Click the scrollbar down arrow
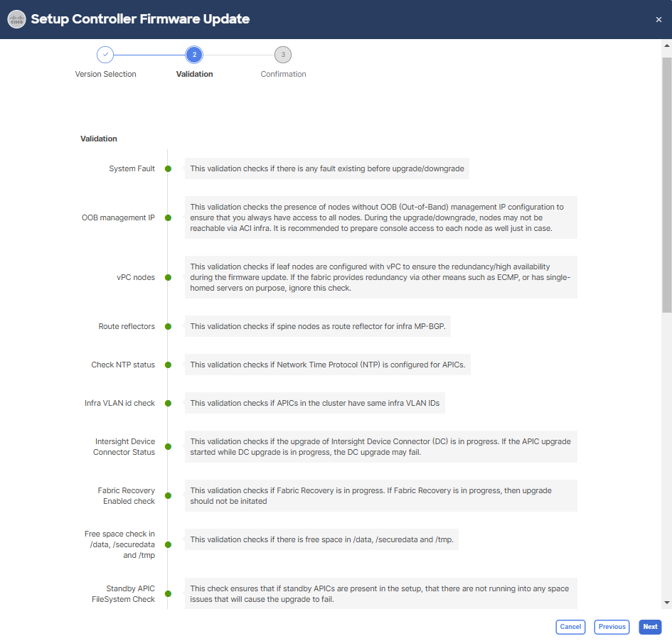The image size is (672, 641). click(666, 603)
